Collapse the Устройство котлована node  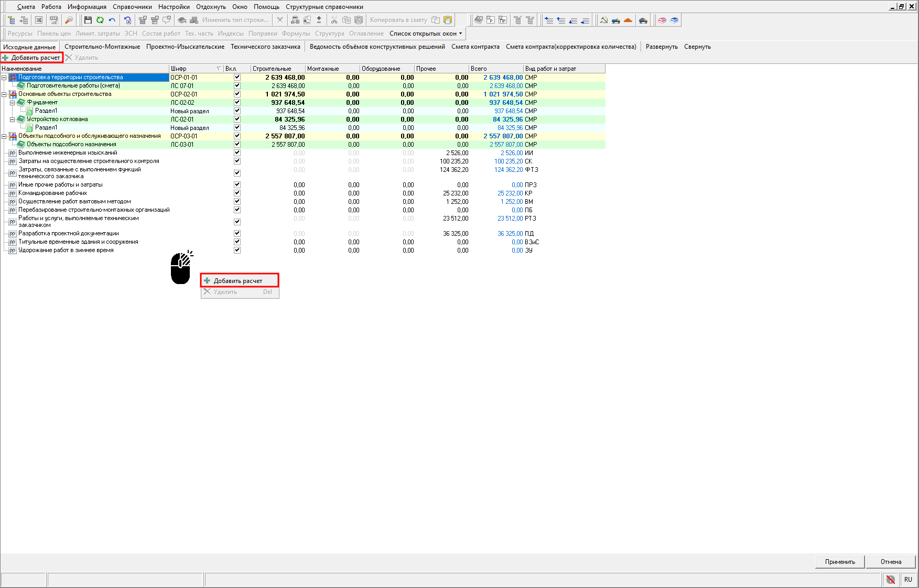click(13, 119)
